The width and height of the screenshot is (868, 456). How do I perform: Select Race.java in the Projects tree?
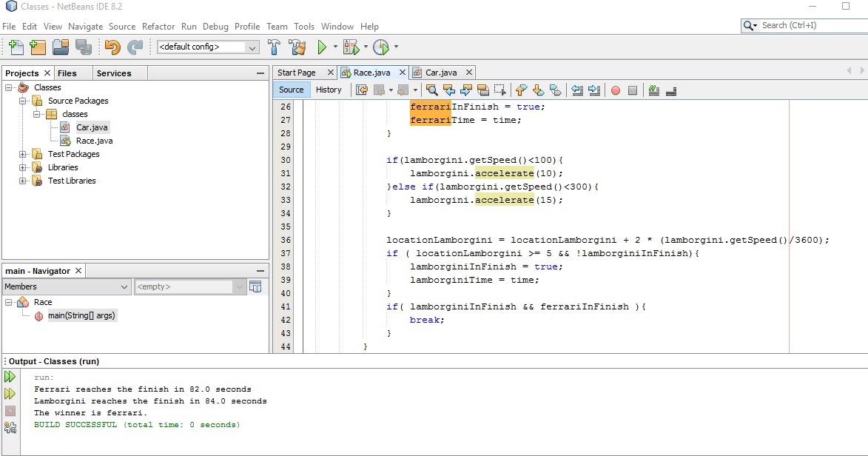point(94,141)
